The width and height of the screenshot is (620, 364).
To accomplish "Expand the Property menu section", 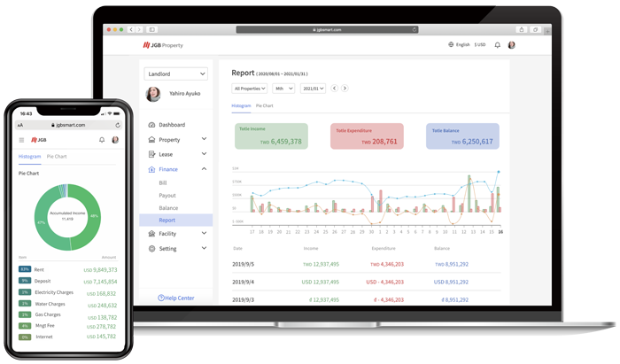I will 205,139.
